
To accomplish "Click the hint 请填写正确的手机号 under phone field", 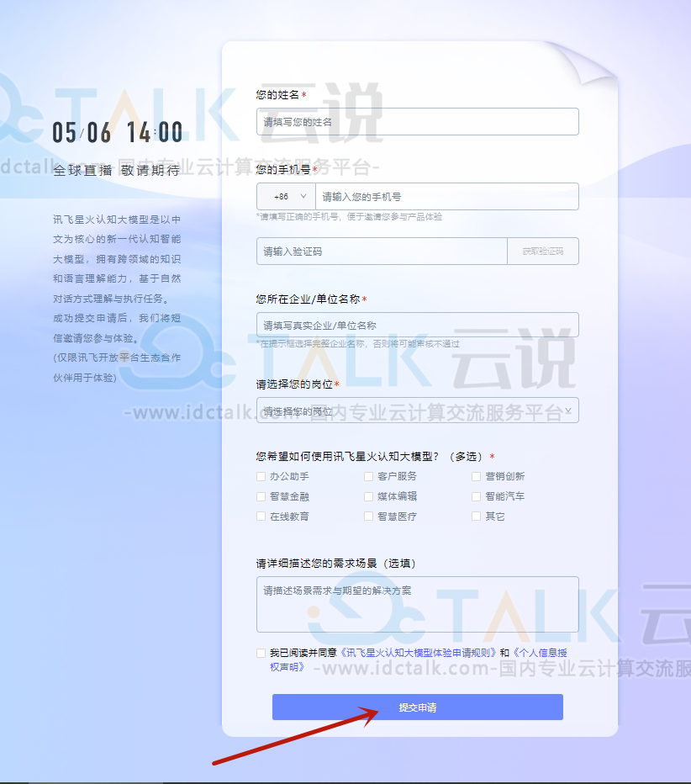I will tap(349, 216).
